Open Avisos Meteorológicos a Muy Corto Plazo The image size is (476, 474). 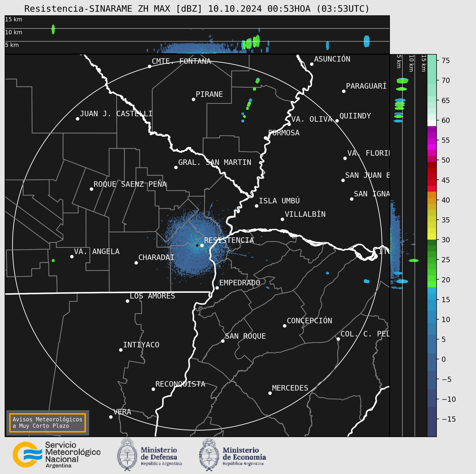tap(47, 423)
